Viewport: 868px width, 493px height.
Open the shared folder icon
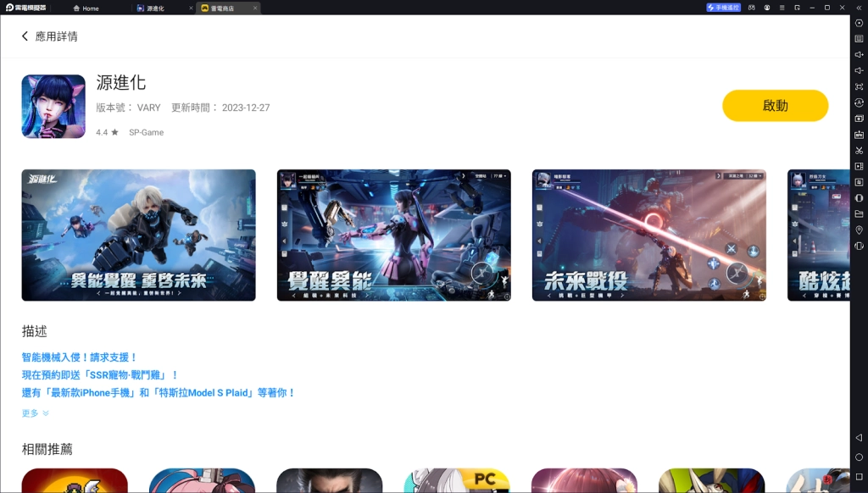(859, 213)
